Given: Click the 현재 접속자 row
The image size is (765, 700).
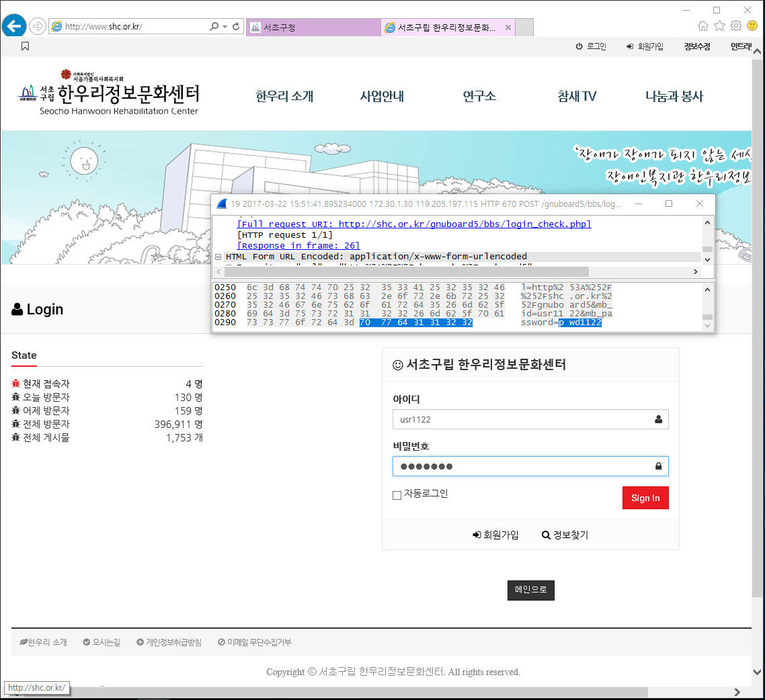Looking at the screenshot, I should (107, 384).
